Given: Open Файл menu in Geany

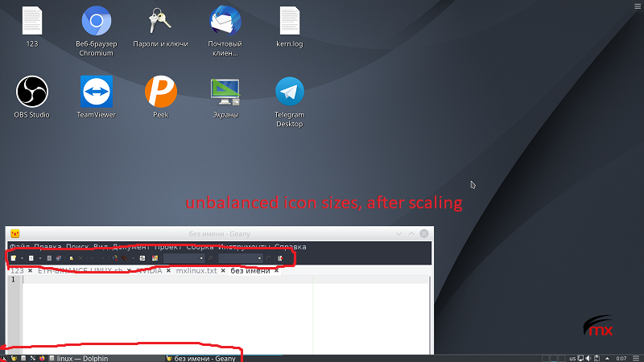Looking at the screenshot, I should click(x=19, y=247).
